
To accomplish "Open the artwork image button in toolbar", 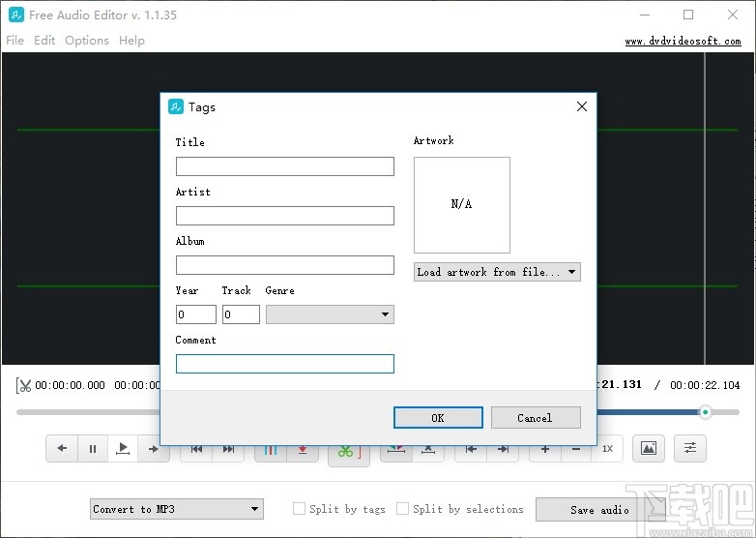I will click(649, 448).
